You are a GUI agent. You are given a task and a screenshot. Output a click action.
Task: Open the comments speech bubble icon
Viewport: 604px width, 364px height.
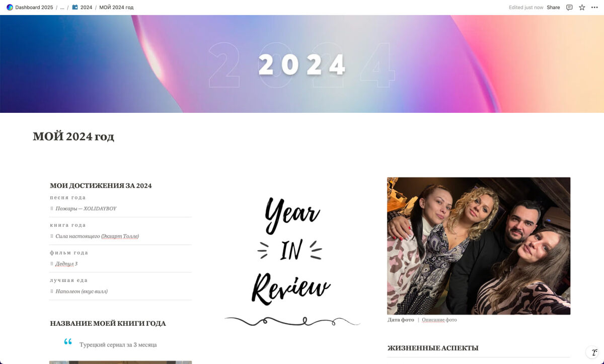click(x=569, y=8)
